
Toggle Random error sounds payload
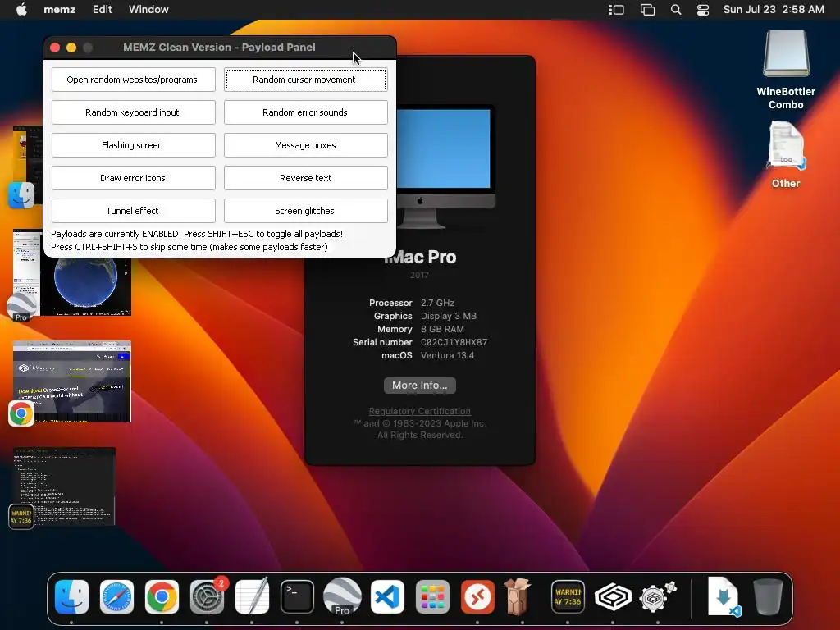(x=305, y=112)
